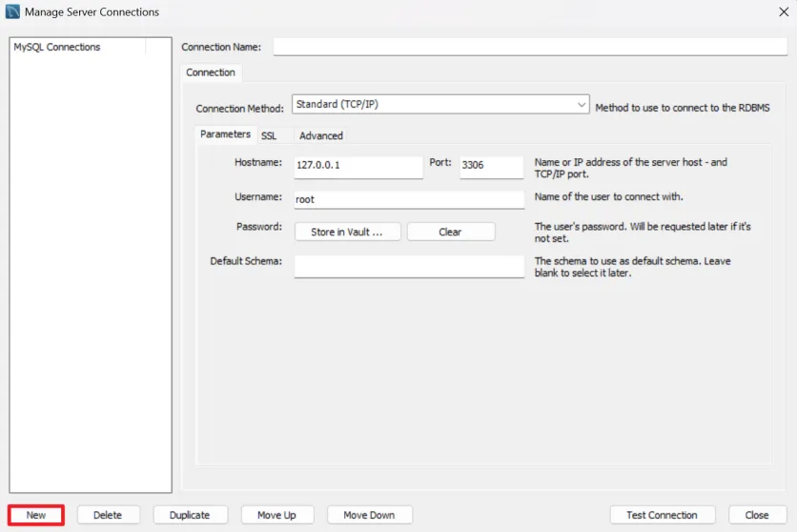This screenshot has height=532, width=797.
Task: Select the Connection tab
Action: coord(211,72)
